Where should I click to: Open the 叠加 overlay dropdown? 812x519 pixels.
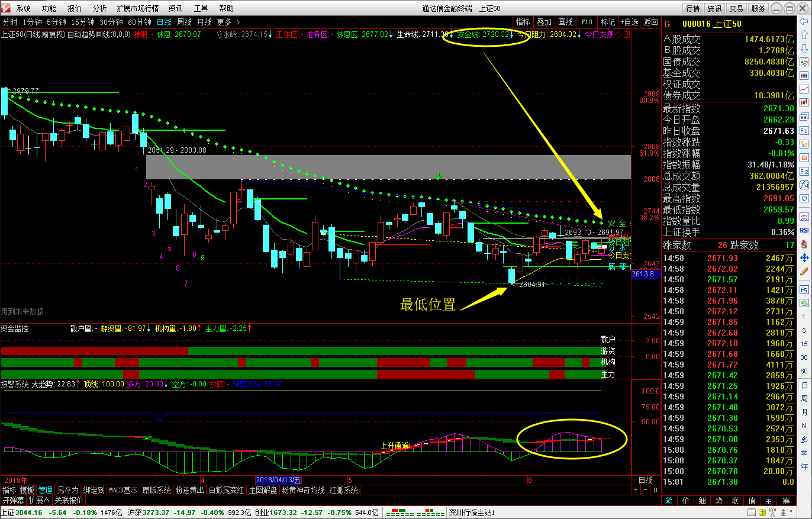pyautogui.click(x=544, y=22)
